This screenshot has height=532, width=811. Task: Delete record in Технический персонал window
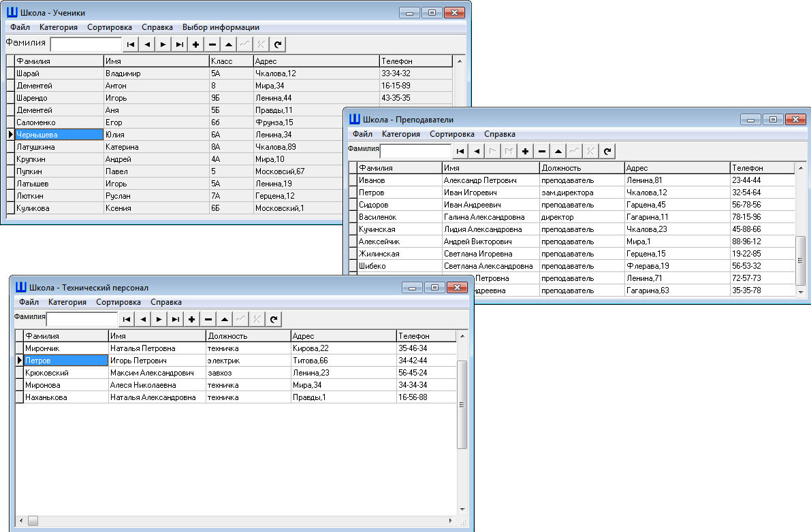[x=208, y=319]
